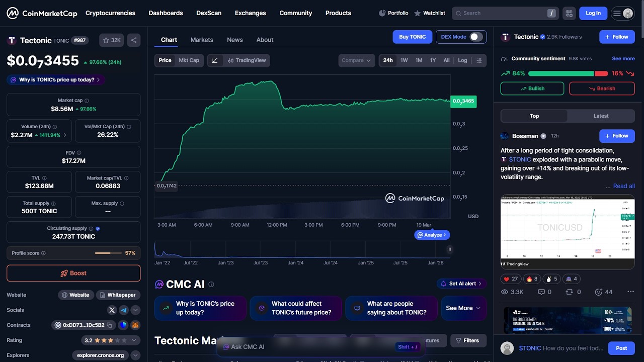Toggle DEX Mode switch
This screenshot has height=362, width=644.
[x=476, y=37]
